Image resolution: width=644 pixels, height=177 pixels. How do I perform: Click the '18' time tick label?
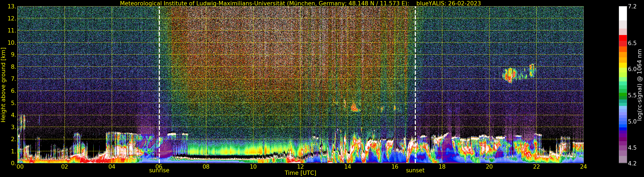coord(442,166)
